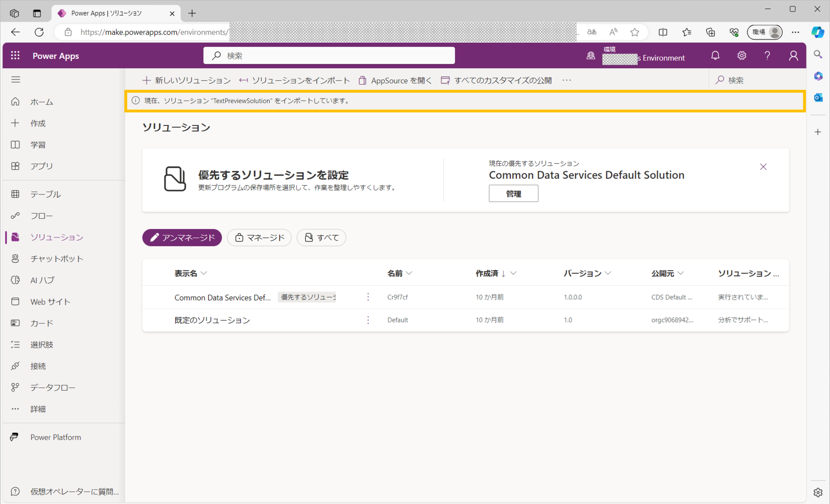The height and width of the screenshot is (504, 830).
Task: Open translate icon in address bar
Action: tap(592, 32)
